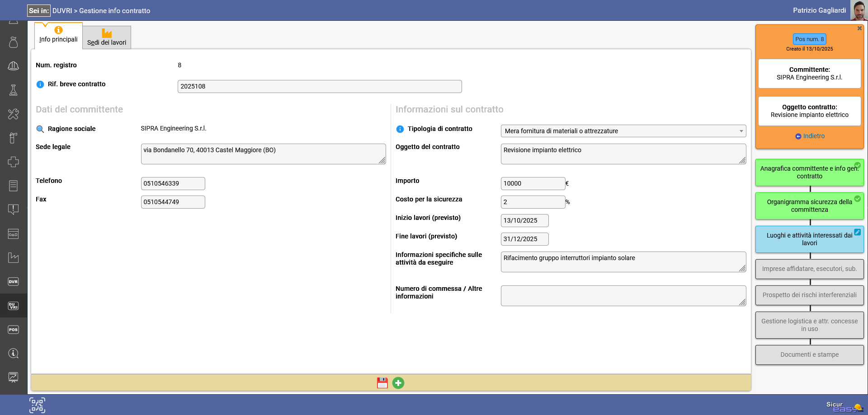Viewport: 868px width, 415px height.
Task: Click the Indietro link in the orange panel
Action: 809,136
